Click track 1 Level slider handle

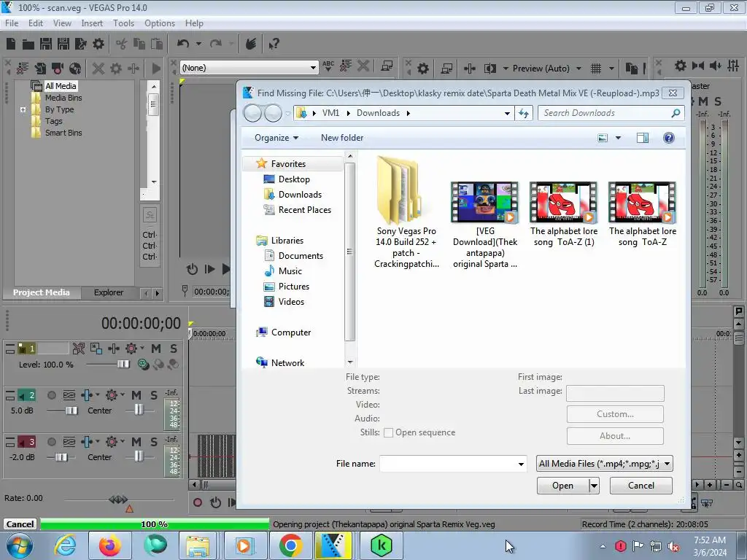(123, 365)
